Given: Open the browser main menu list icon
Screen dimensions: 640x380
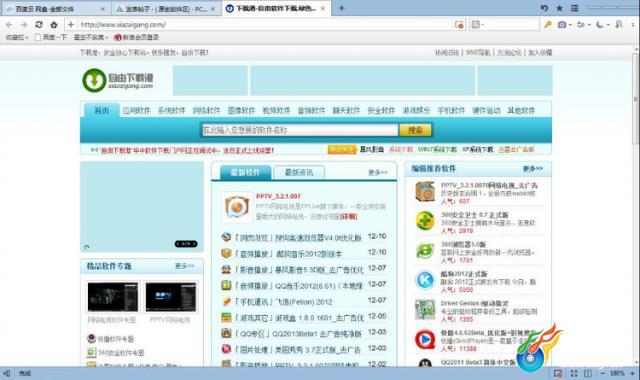Looking at the screenshot, I should (575, 8).
